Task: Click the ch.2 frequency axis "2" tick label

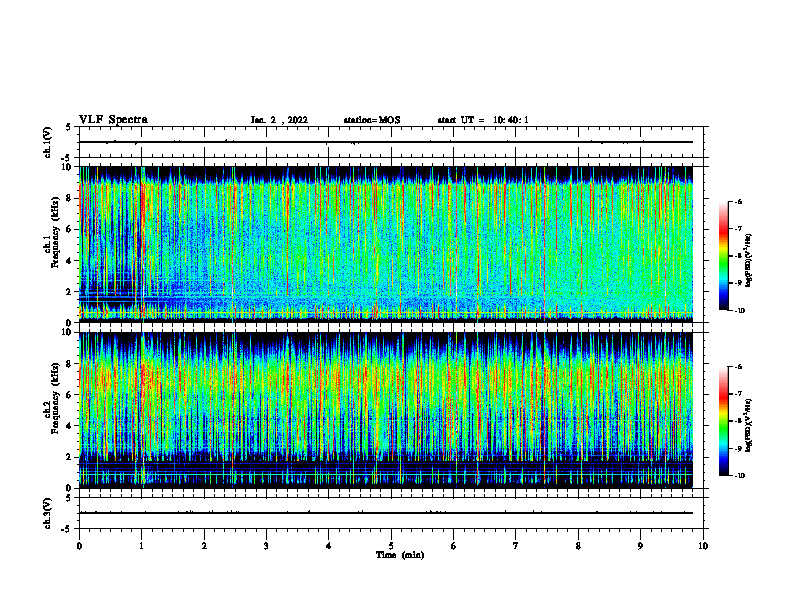Action: [x=69, y=457]
